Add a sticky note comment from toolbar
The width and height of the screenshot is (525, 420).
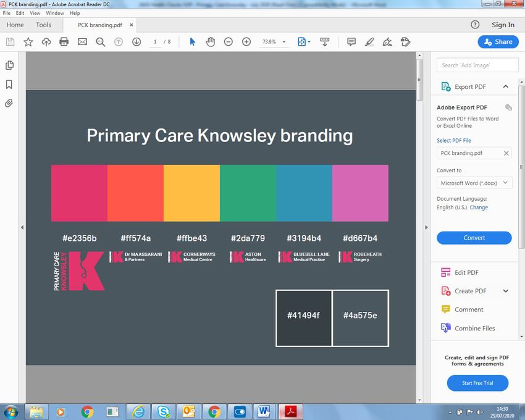point(351,42)
